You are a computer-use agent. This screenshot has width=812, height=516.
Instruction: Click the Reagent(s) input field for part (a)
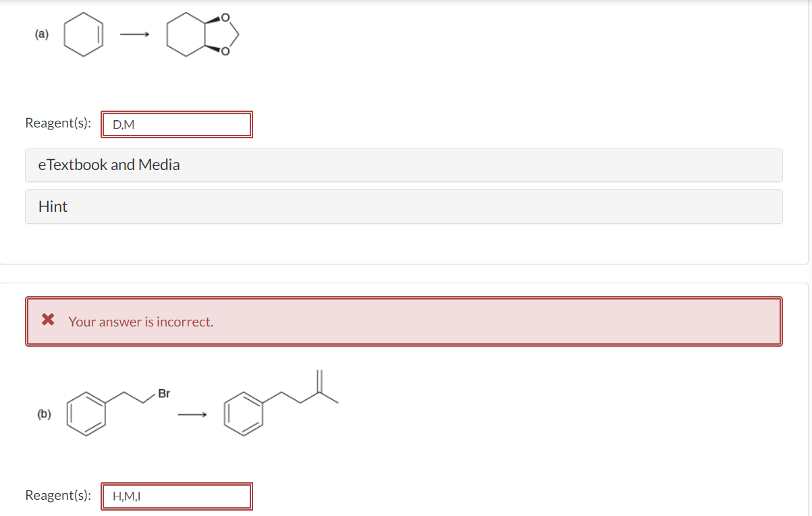[x=177, y=124]
